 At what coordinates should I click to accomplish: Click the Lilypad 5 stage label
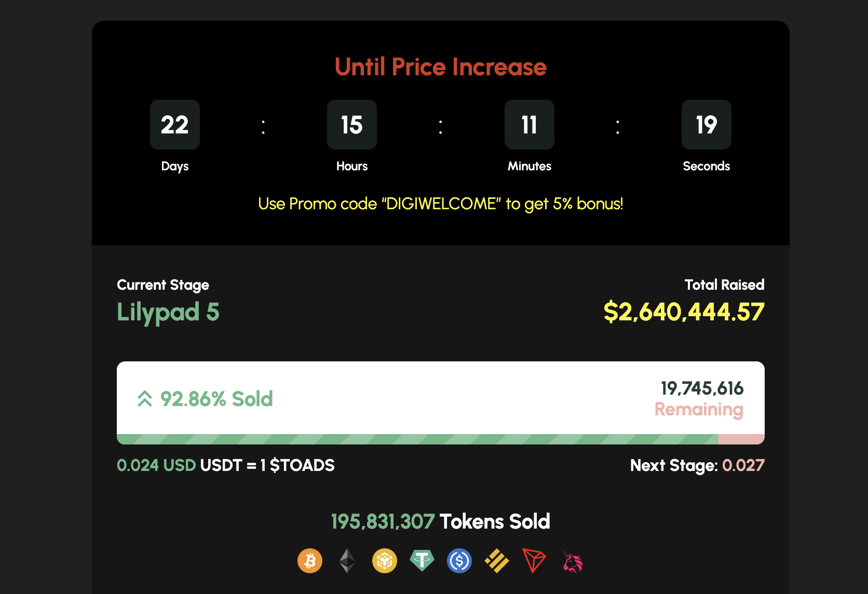coord(168,313)
